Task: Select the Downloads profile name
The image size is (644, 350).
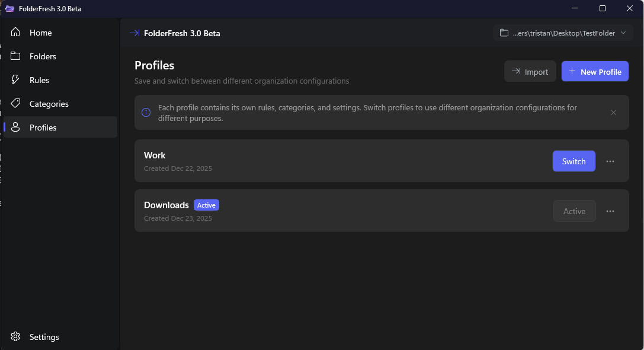Action: coord(166,205)
